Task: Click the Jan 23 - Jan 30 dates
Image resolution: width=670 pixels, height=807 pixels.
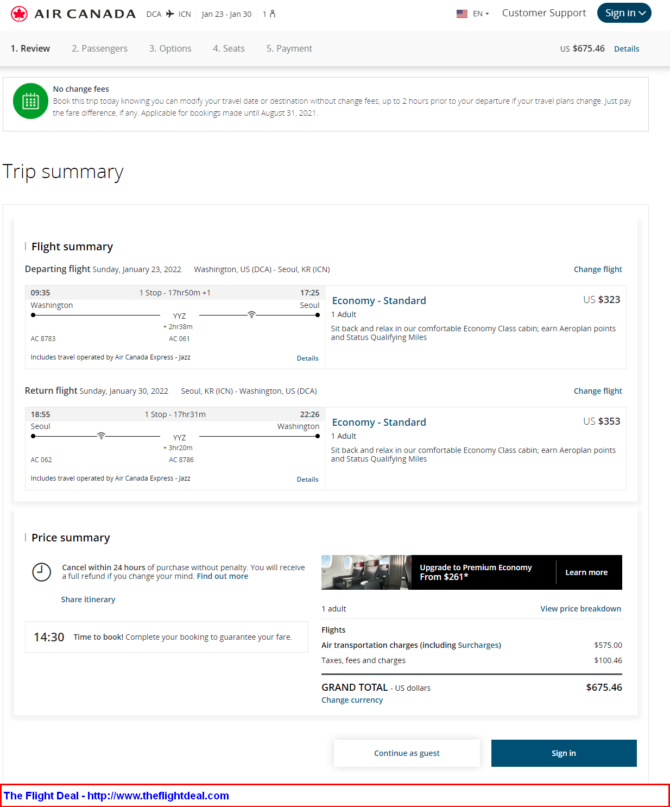Action: (x=226, y=14)
